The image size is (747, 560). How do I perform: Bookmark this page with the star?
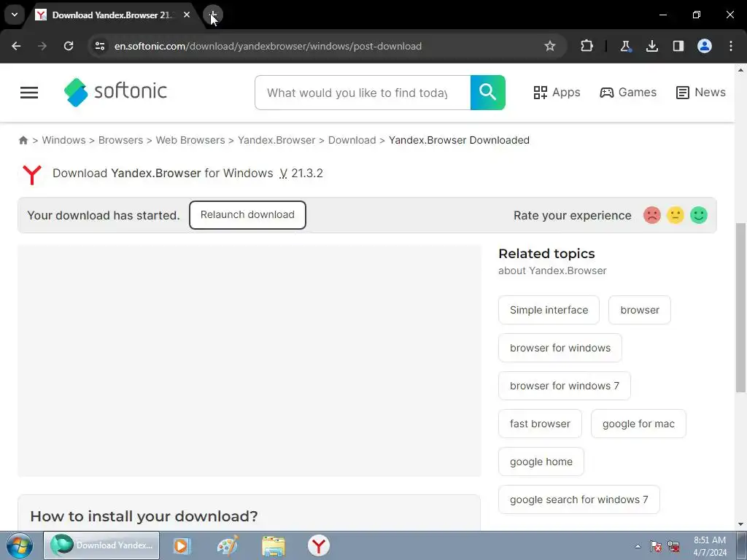550,46
